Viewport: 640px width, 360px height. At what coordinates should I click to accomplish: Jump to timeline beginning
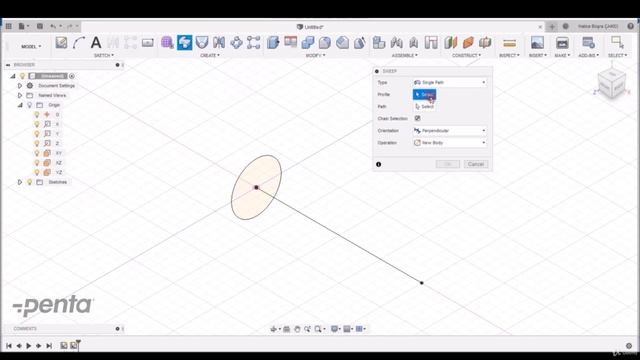point(9,346)
